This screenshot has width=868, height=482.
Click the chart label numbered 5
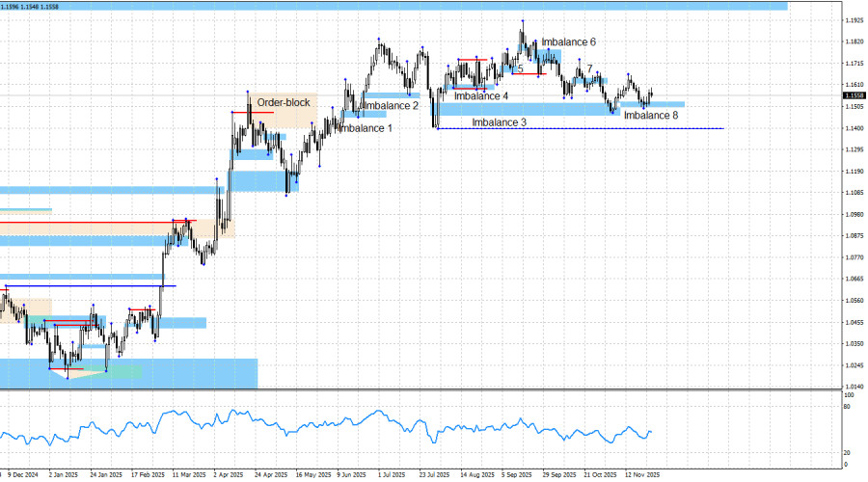(521, 69)
